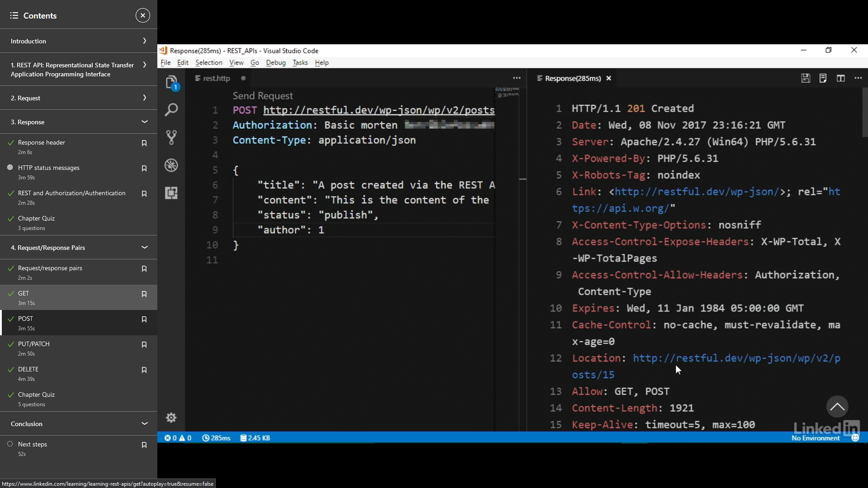868x488 pixels.
Task: Bookmark the Next steps lesson
Action: click(144, 445)
